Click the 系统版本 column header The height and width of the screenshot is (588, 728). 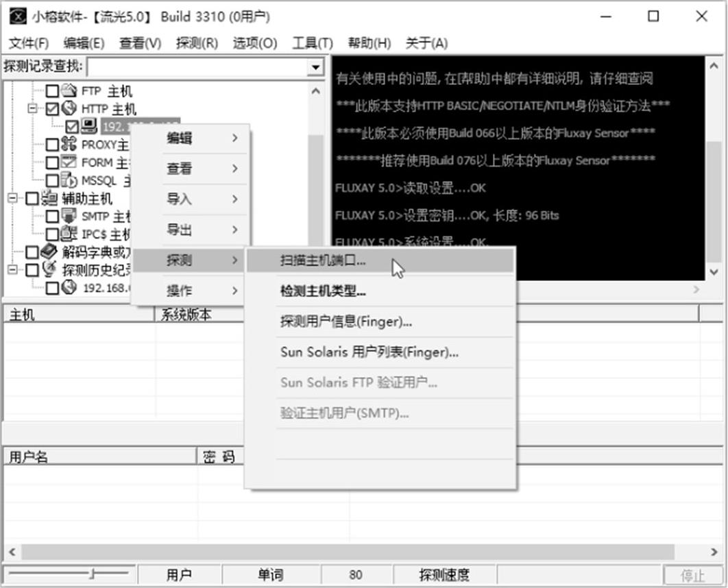pos(199,315)
